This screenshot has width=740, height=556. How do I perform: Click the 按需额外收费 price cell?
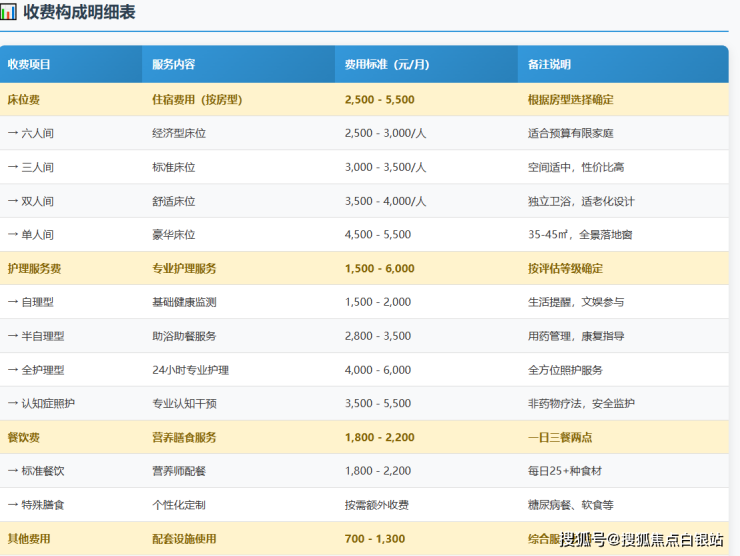(x=377, y=505)
